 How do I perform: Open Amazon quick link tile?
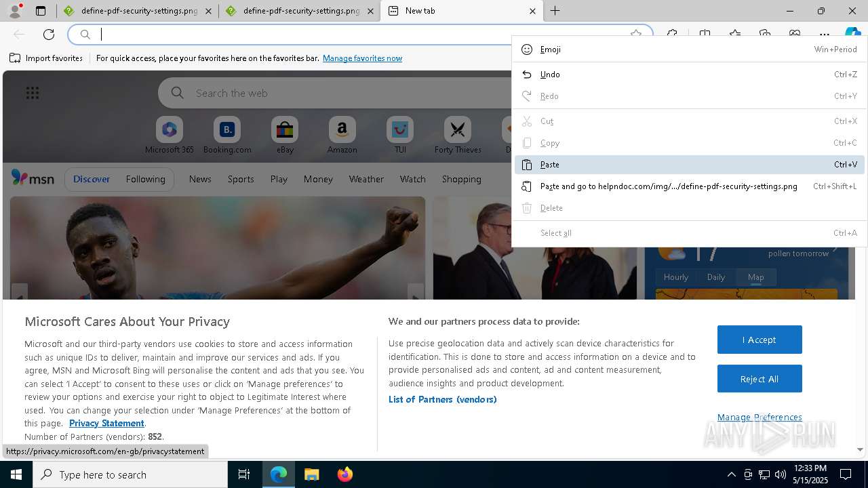(342, 135)
